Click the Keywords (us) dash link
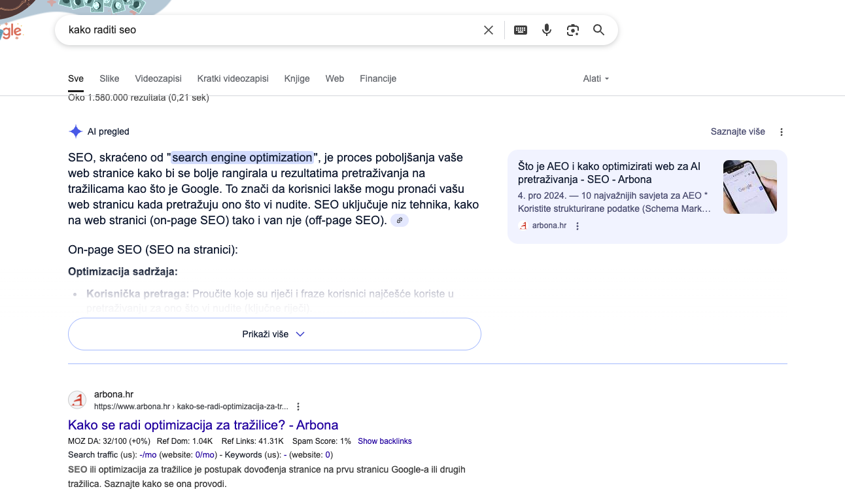Screen dimensions: 845x504 coord(285,455)
